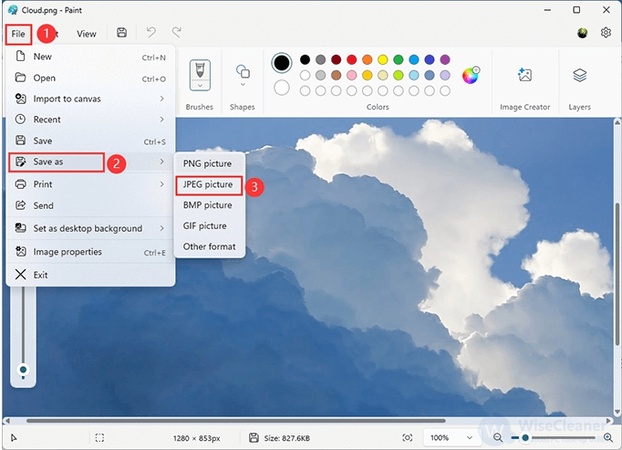Open the Layers panel
This screenshot has height=450, width=622.
pos(580,75)
